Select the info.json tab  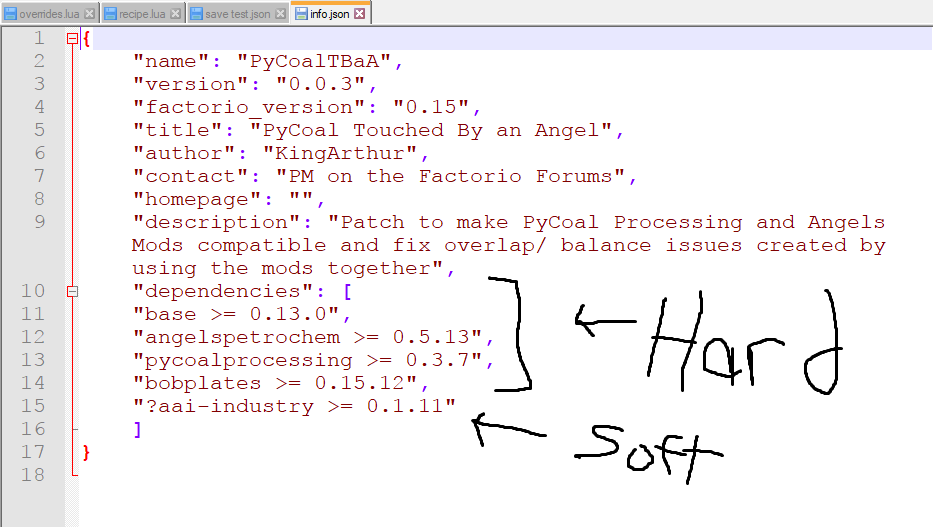pyautogui.click(x=330, y=13)
